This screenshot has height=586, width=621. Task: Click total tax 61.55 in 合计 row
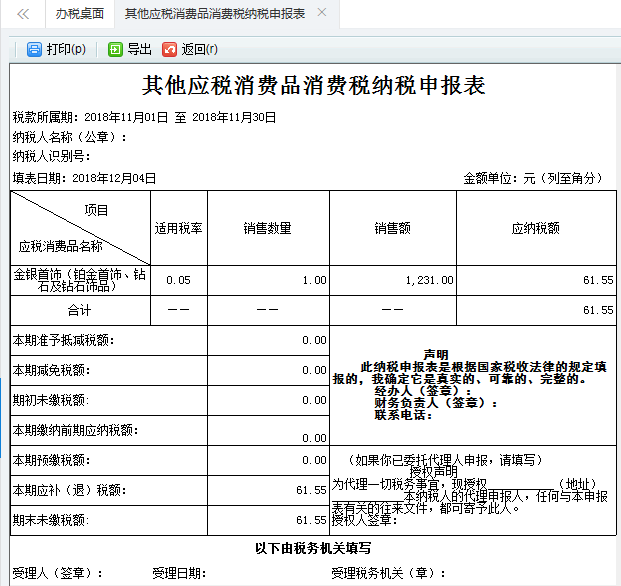(x=598, y=310)
